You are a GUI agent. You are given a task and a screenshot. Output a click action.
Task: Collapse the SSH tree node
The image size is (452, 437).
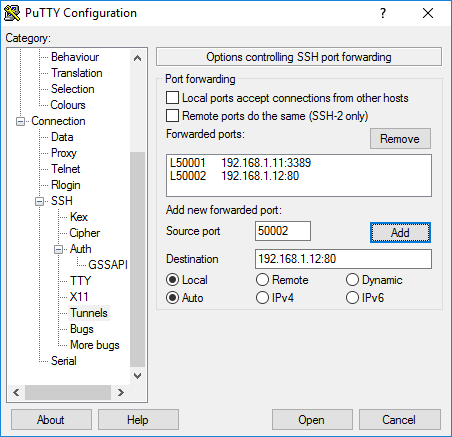coord(40,201)
